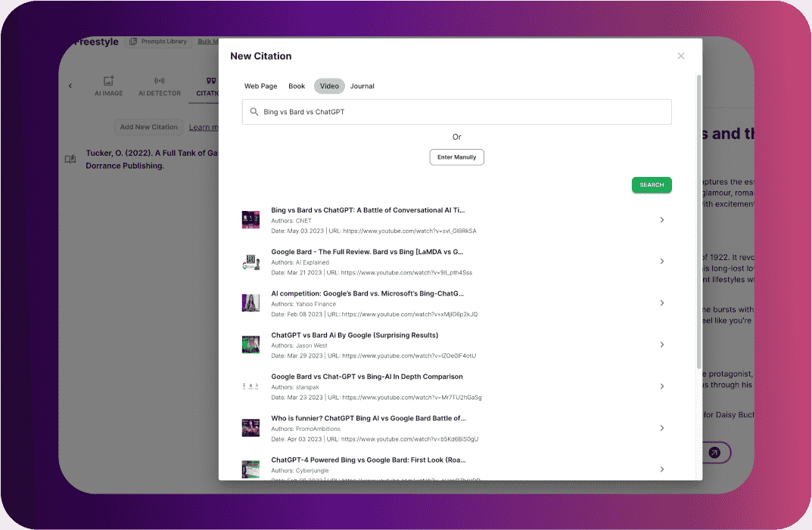Select the Journal citation tab
The height and width of the screenshot is (530, 812).
click(362, 86)
